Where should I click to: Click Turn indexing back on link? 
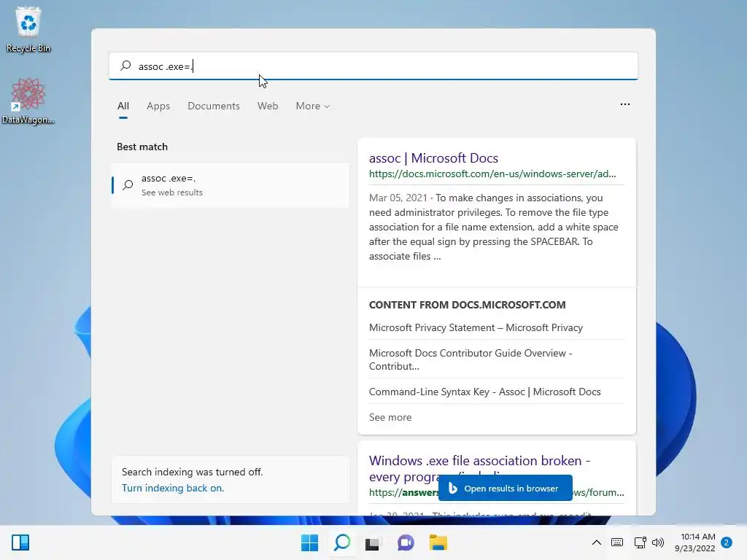[173, 488]
